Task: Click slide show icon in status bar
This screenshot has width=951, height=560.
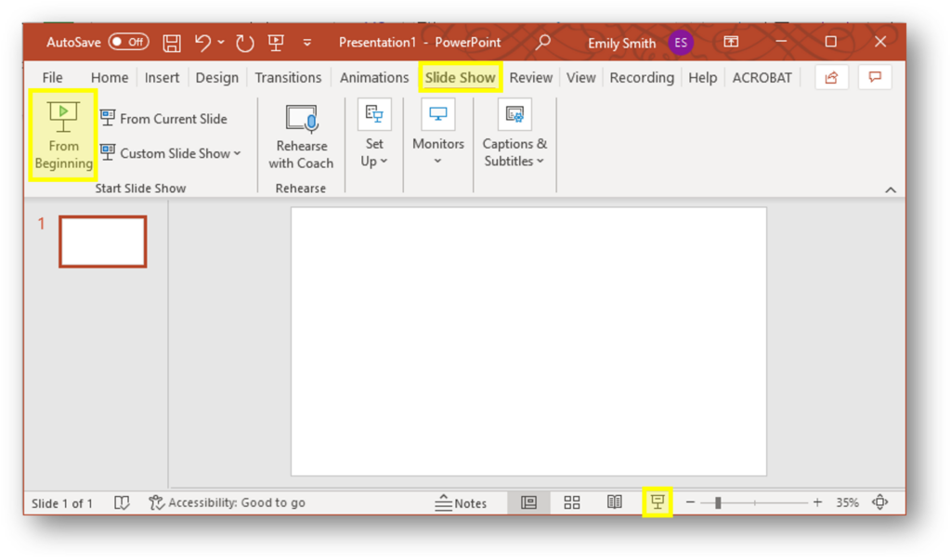Action: point(658,502)
